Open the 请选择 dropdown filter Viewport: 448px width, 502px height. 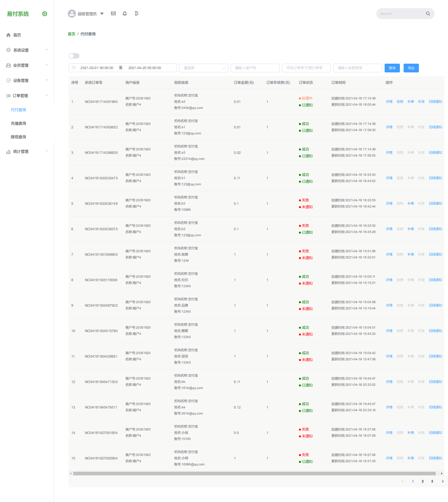[204, 68]
